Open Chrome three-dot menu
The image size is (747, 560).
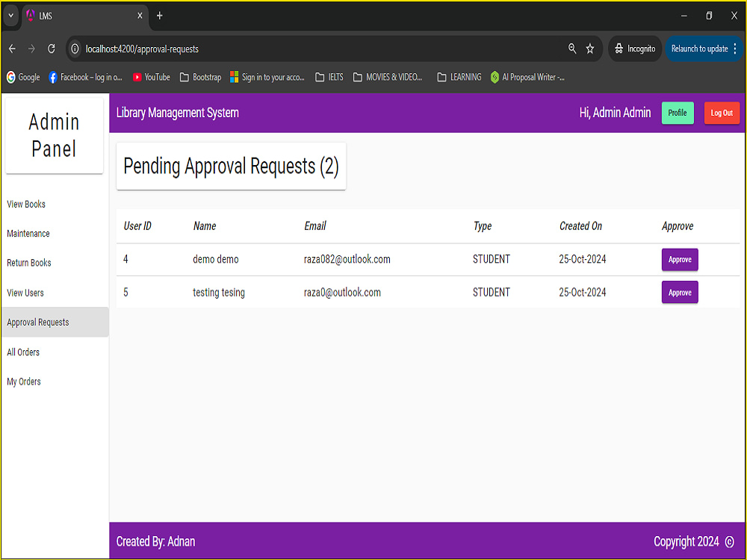point(735,49)
